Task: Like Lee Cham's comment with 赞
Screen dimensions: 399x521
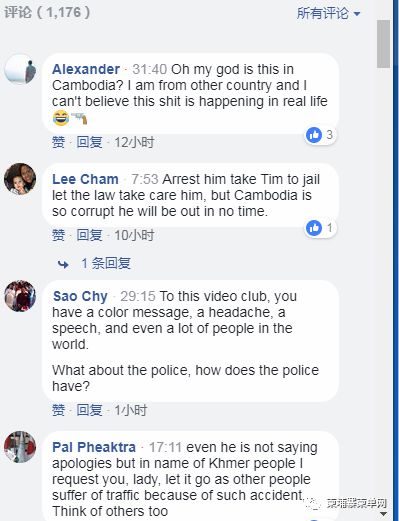Action: [x=58, y=235]
